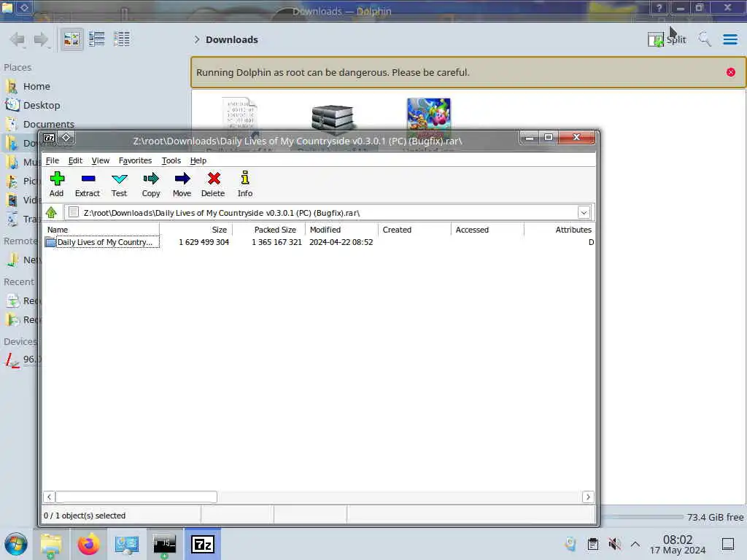Go forward in Dolphin with forward arrow

(42, 39)
